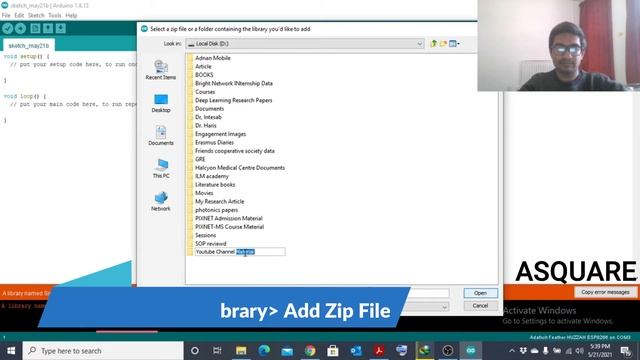Select the GRE folder
Image resolution: width=640 pixels, height=360 pixels.
[x=200, y=159]
